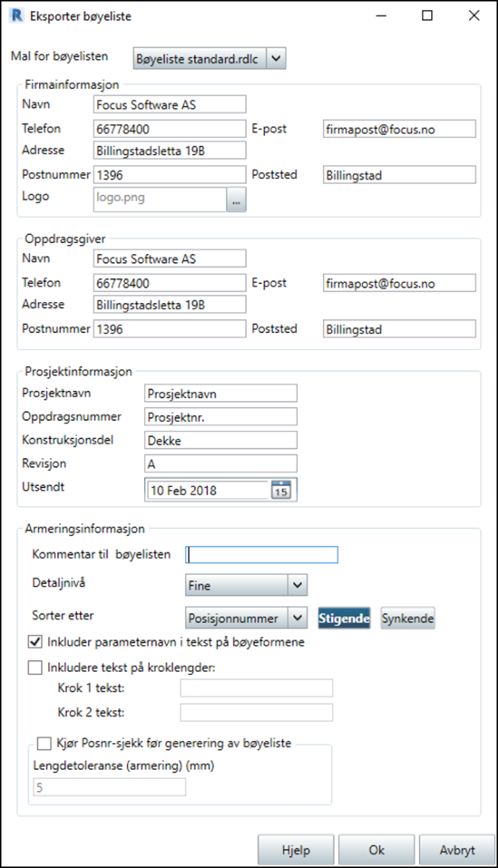Open Hjelp for the export dialog
This screenshot has width=498, height=868.
pos(296,850)
